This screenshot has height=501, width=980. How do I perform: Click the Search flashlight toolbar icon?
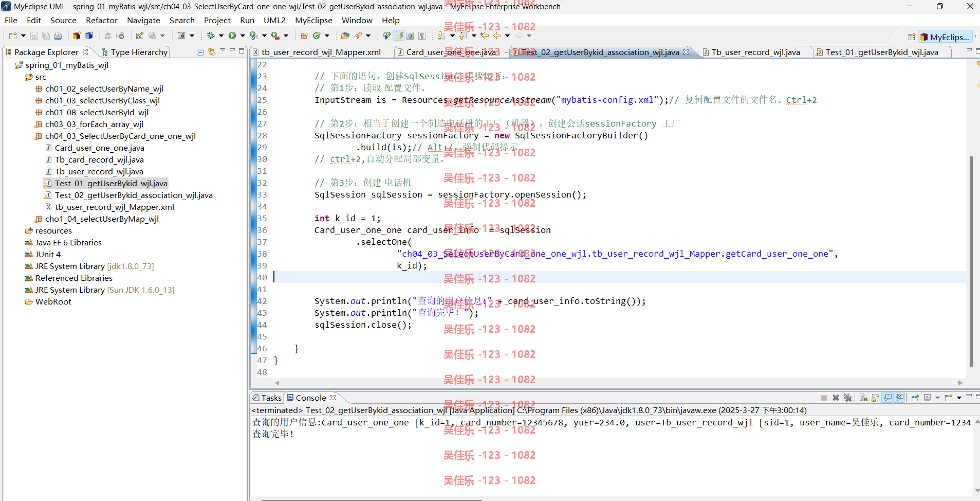click(x=358, y=35)
